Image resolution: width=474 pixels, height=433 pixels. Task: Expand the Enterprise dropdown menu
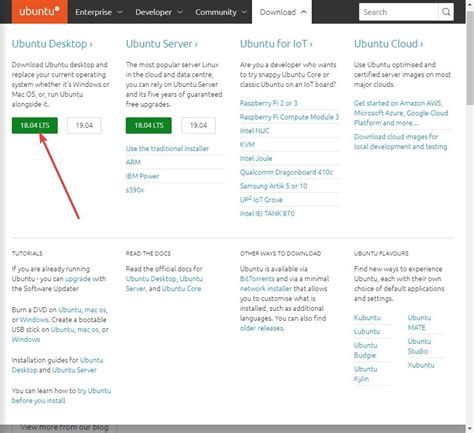pyautogui.click(x=99, y=12)
